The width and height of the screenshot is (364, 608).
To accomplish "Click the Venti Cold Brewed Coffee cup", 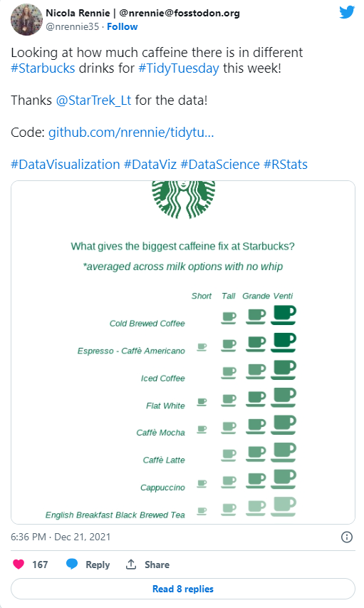I will click(x=284, y=315).
